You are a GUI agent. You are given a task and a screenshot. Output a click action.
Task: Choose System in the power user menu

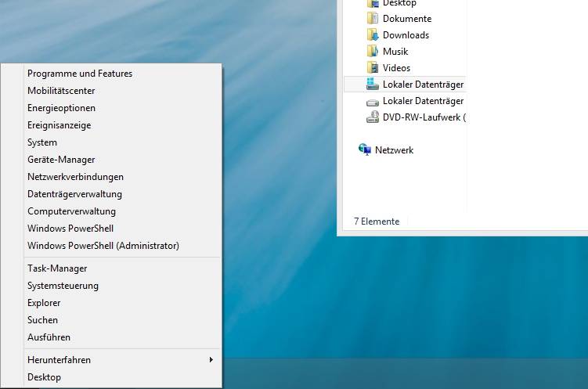123,142
